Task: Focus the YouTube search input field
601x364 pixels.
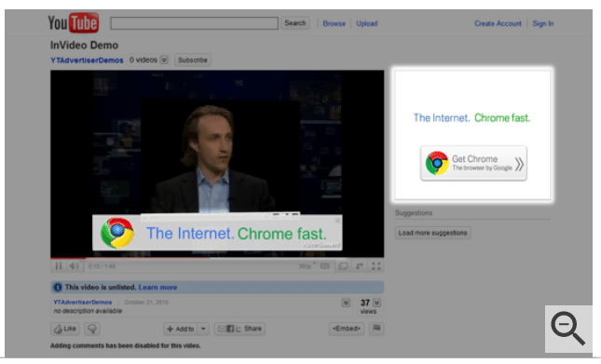Action: [195, 23]
